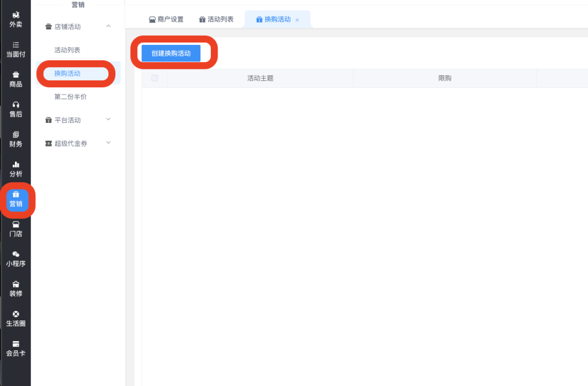Toggle the select-all checkbox in table header
The image size is (588, 386).
click(x=154, y=78)
